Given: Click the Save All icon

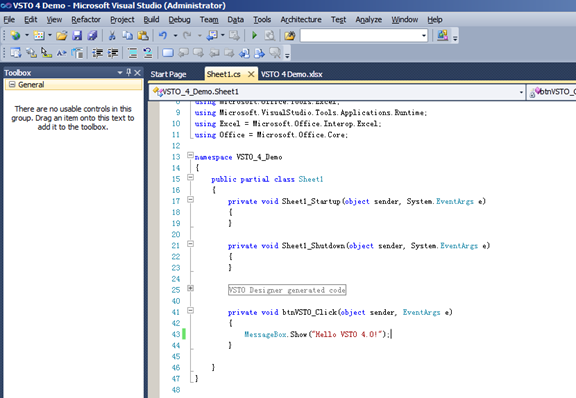Looking at the screenshot, I should [x=92, y=36].
